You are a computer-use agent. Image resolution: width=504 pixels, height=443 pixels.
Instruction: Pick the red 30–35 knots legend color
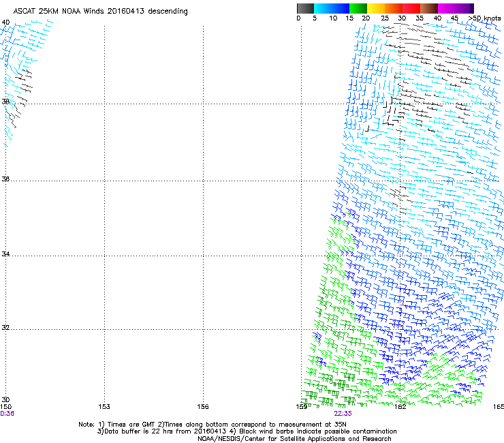point(411,8)
